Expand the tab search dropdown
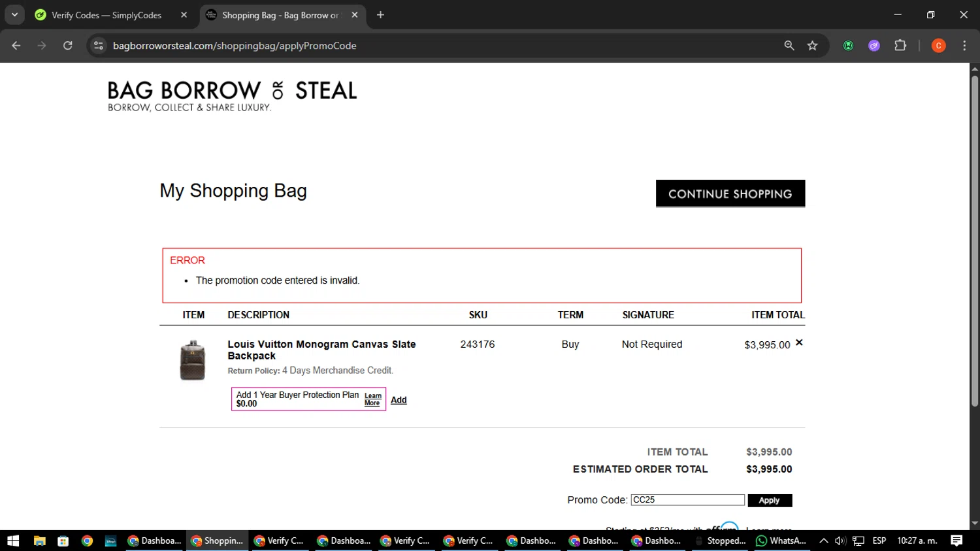 14,15
